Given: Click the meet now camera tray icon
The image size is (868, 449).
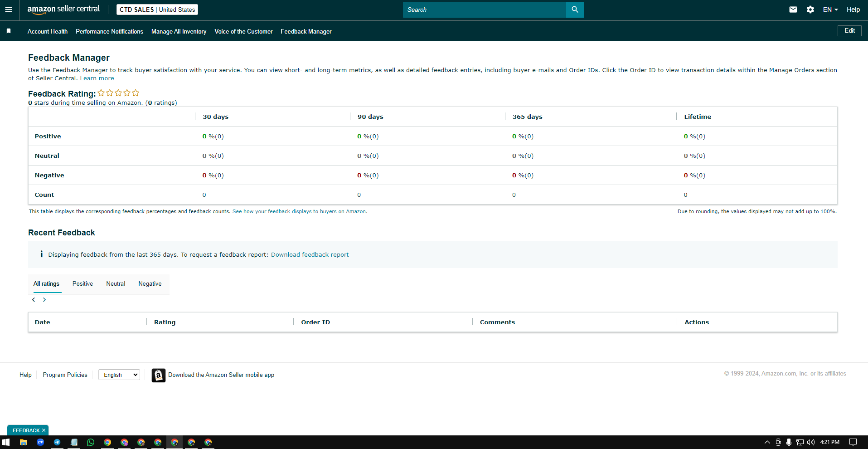Looking at the screenshot, I should coord(778,442).
